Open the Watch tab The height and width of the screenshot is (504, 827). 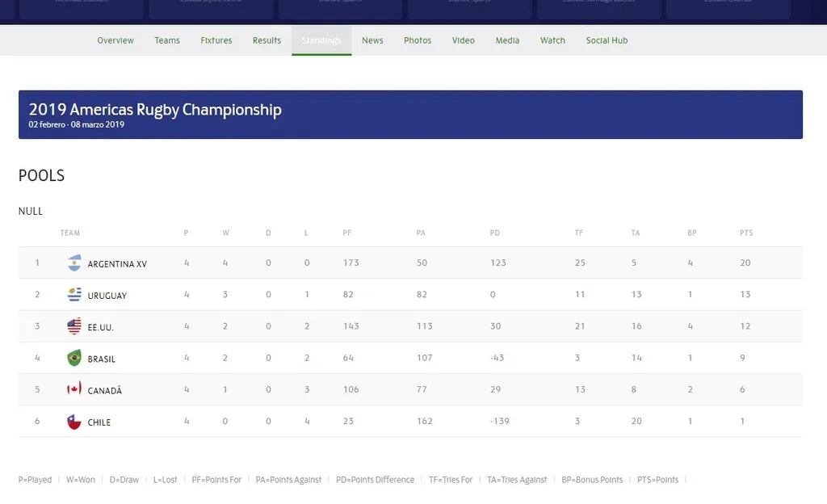click(x=552, y=40)
